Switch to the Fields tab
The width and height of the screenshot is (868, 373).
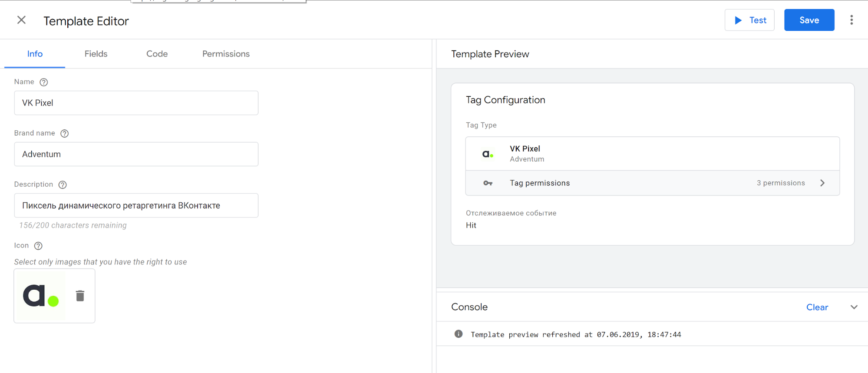point(96,54)
